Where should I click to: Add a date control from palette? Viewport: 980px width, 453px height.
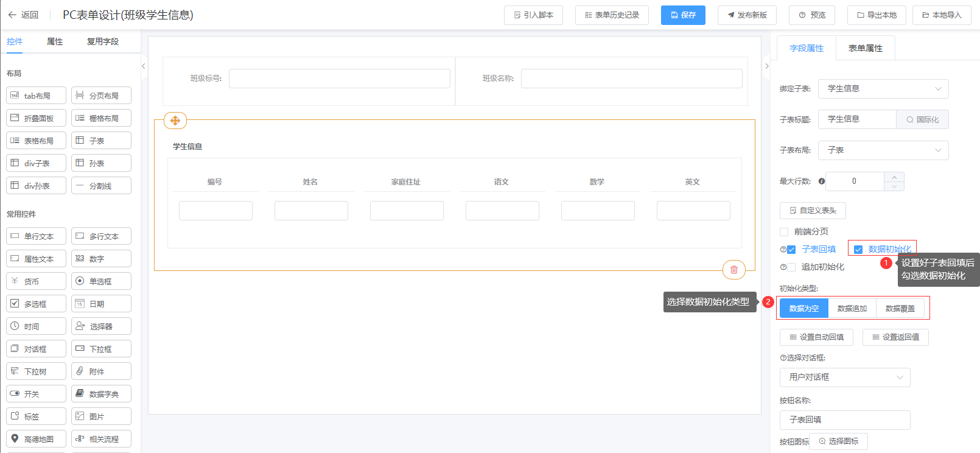coord(101,304)
